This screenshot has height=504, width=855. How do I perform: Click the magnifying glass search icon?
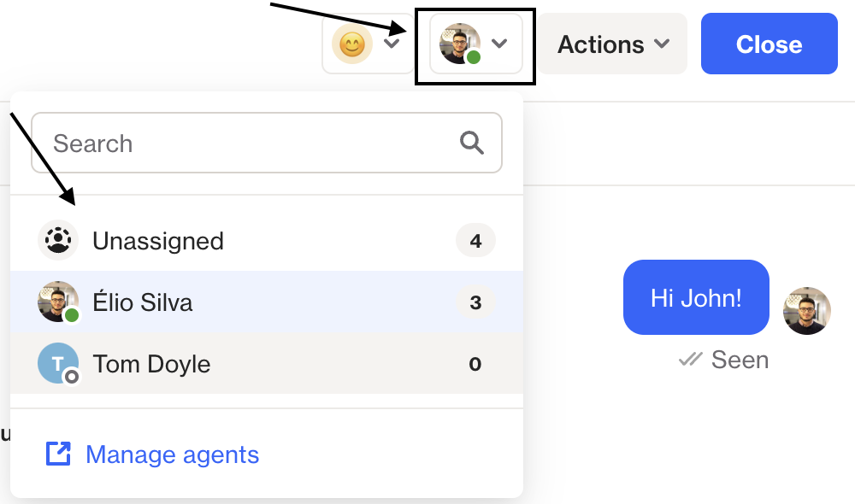pyautogui.click(x=471, y=143)
